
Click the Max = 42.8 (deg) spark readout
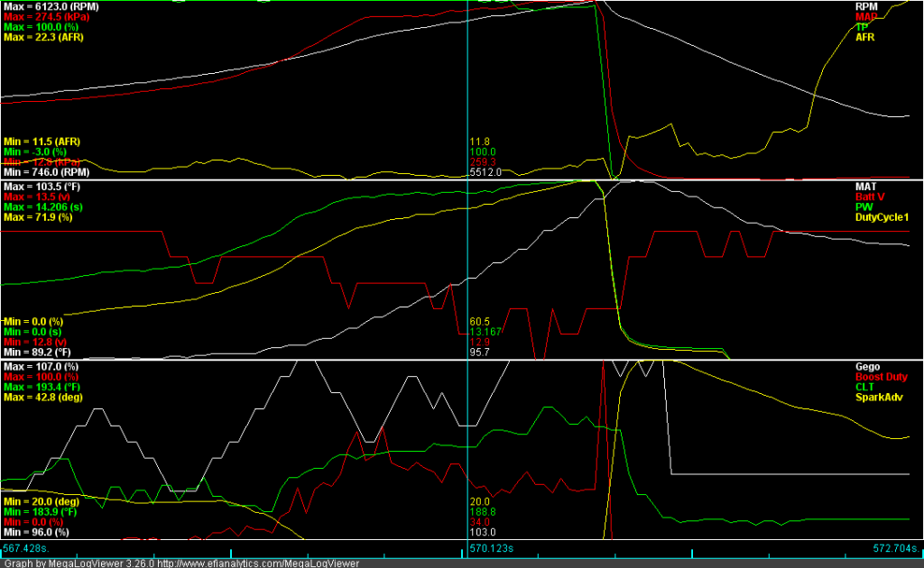43,398
